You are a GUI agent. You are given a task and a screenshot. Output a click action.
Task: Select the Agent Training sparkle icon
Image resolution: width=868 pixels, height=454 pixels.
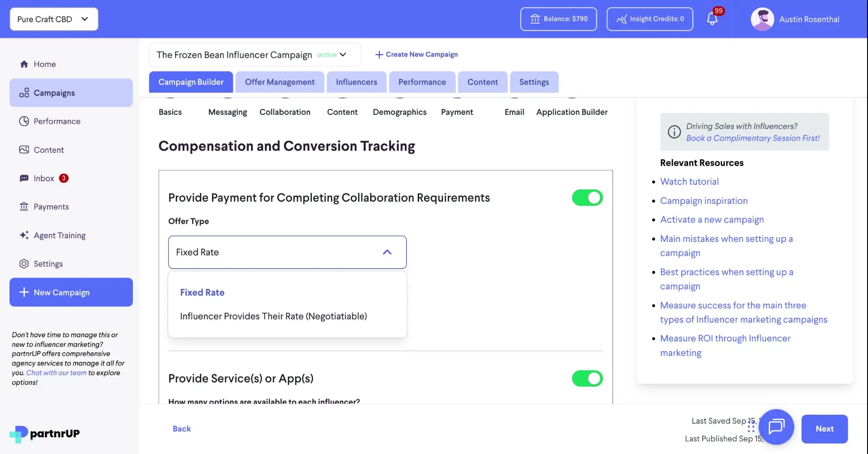point(24,235)
